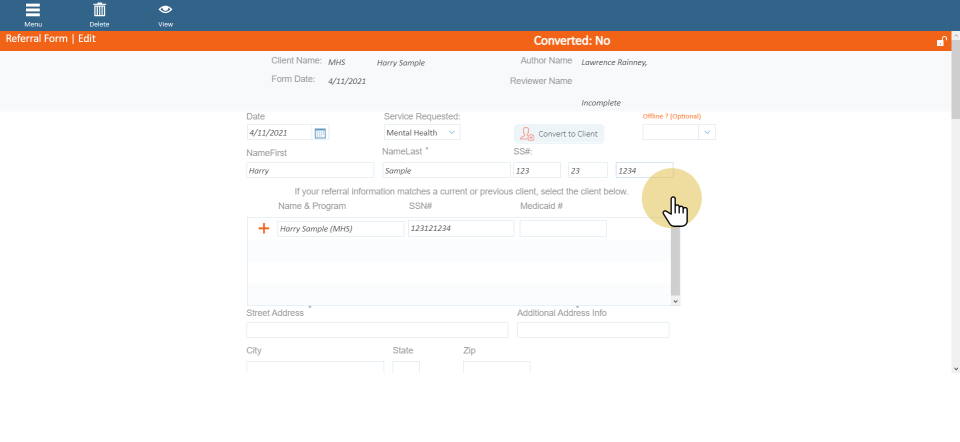Click the orange plus icon beside Harry Sample
Viewport: 960px width, 442px height.
264,228
